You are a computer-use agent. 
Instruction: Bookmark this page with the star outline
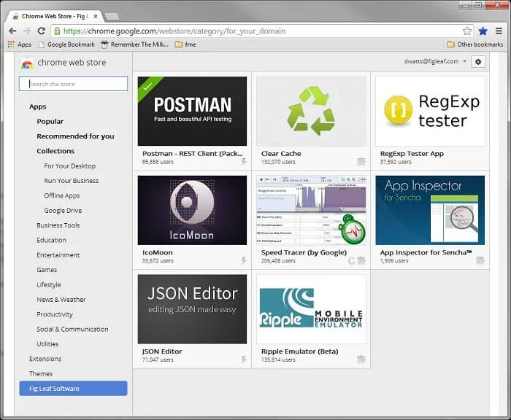[467, 31]
